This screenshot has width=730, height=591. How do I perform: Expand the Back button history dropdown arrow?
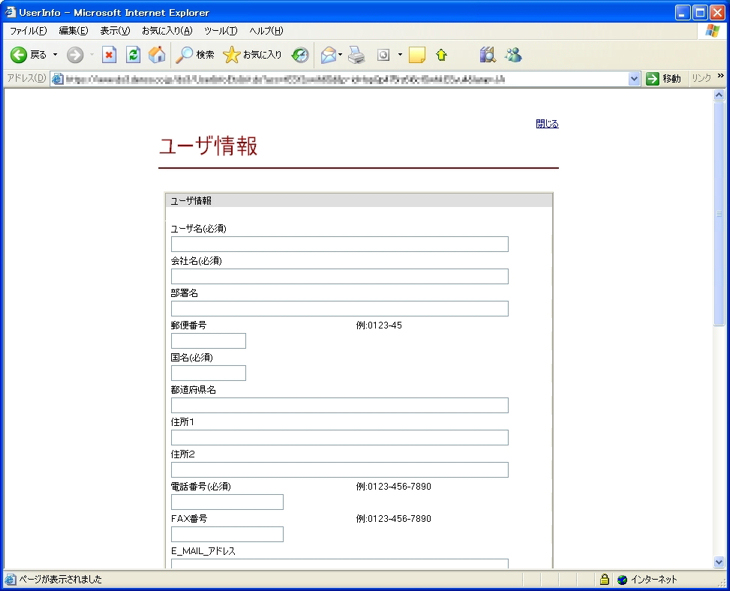55,55
